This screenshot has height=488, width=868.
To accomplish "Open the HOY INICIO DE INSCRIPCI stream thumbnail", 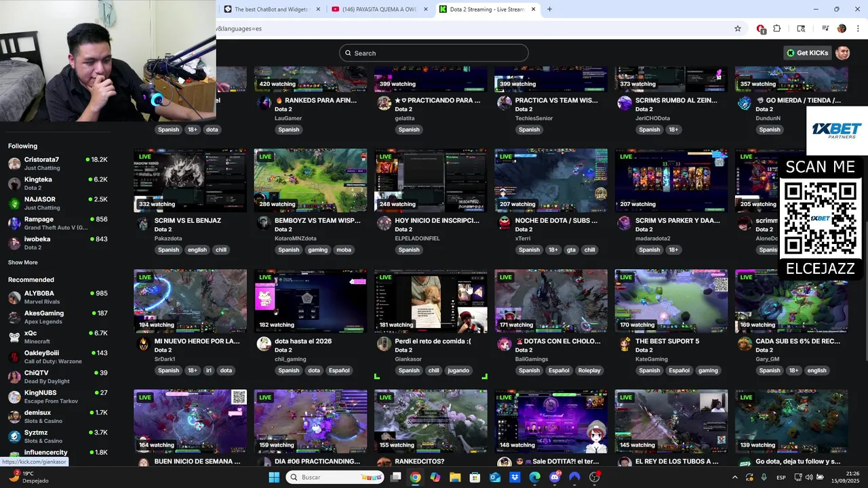I will 431,180.
